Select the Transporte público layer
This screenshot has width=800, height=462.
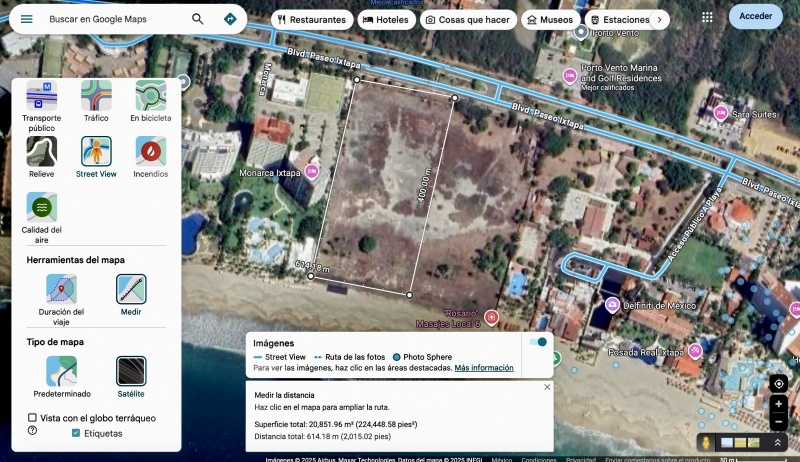pyautogui.click(x=41, y=96)
